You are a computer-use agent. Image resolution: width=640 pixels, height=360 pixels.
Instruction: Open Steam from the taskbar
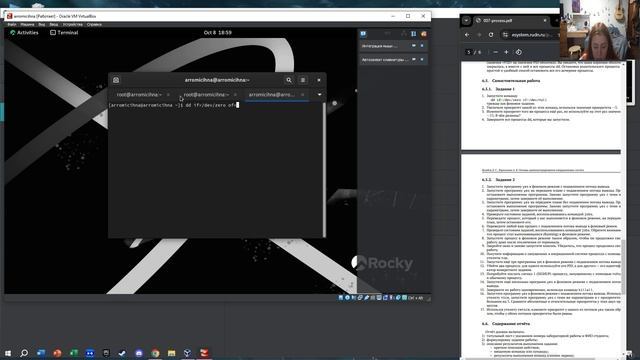[122, 353]
